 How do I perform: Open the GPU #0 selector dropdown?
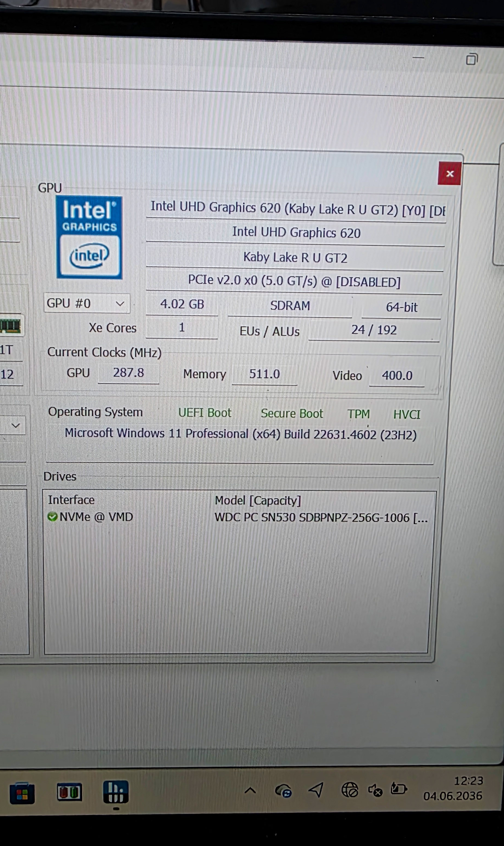87,304
